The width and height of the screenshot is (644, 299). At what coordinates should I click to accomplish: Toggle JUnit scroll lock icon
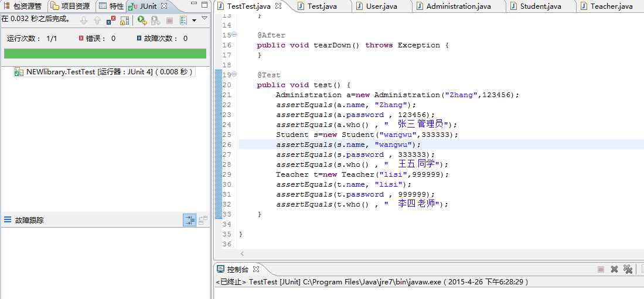click(x=125, y=20)
